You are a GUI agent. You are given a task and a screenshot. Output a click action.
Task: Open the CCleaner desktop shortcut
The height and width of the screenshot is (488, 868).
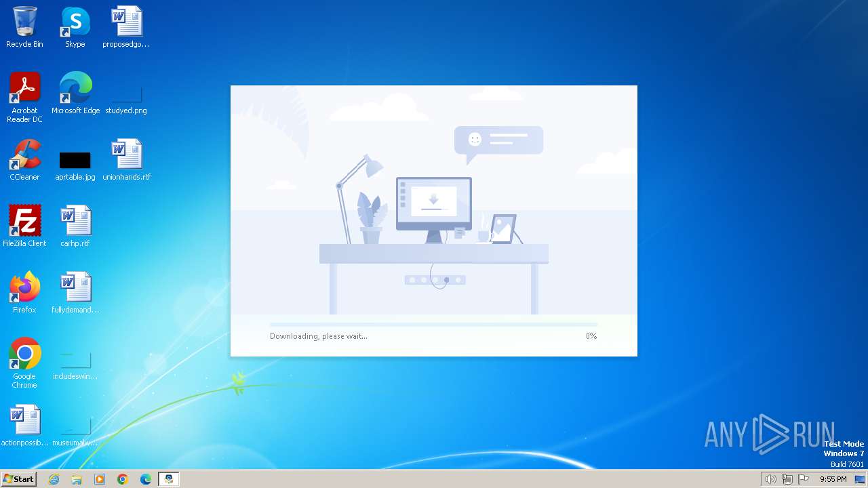[x=24, y=160]
